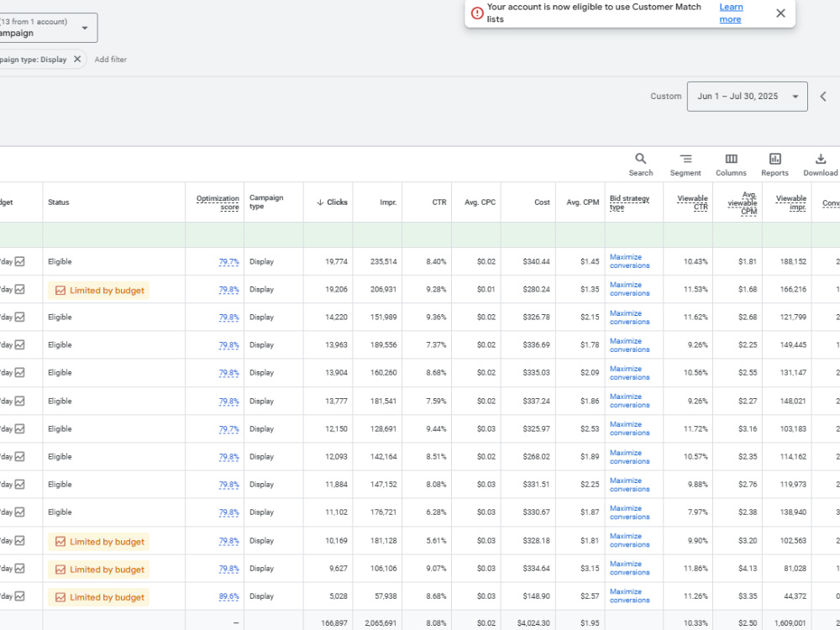Click the Optimization score column header
This screenshot has height=630, width=840.
click(x=218, y=202)
